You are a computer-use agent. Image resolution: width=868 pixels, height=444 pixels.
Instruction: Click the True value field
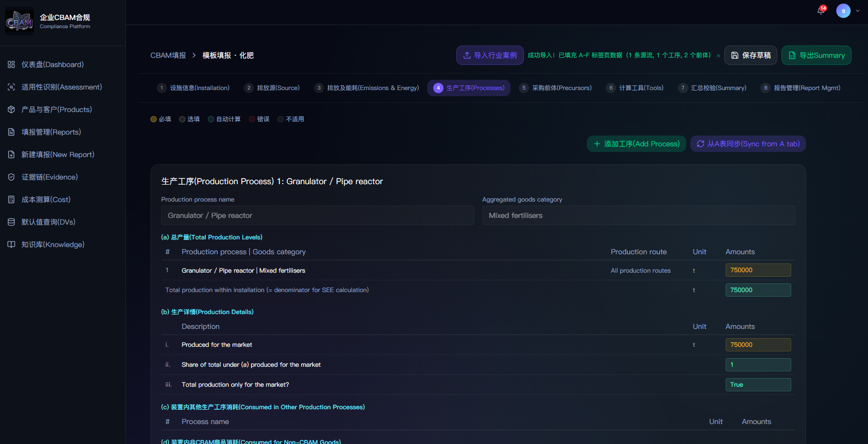tap(758, 385)
